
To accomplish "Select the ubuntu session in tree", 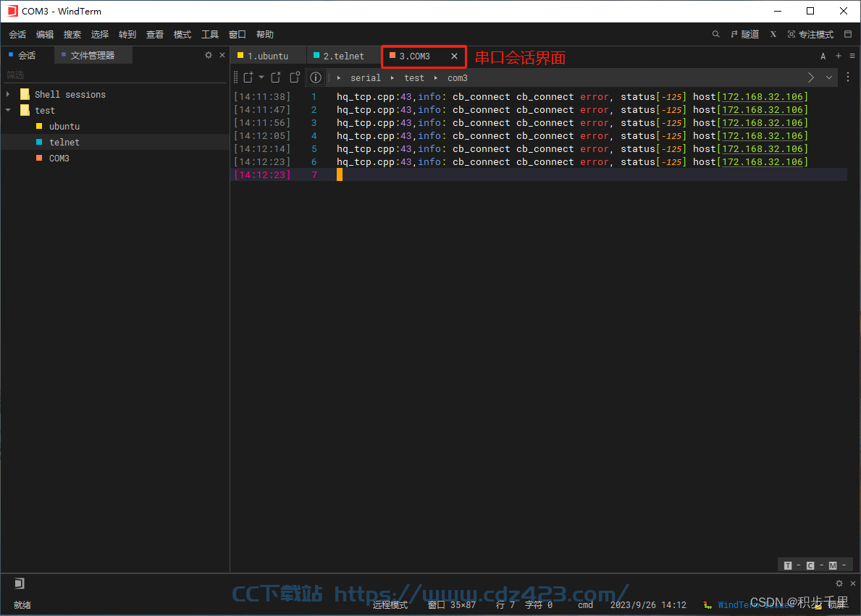I will click(64, 126).
